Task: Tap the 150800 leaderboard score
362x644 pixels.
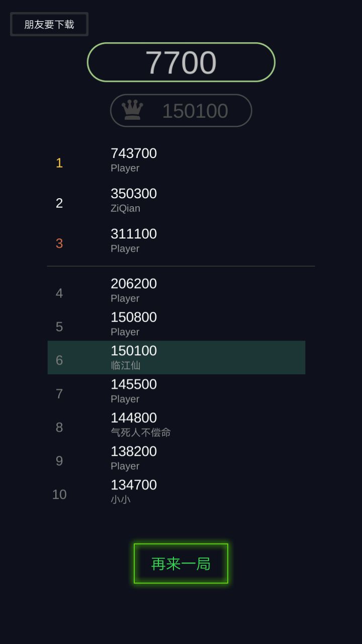Action: (x=134, y=317)
